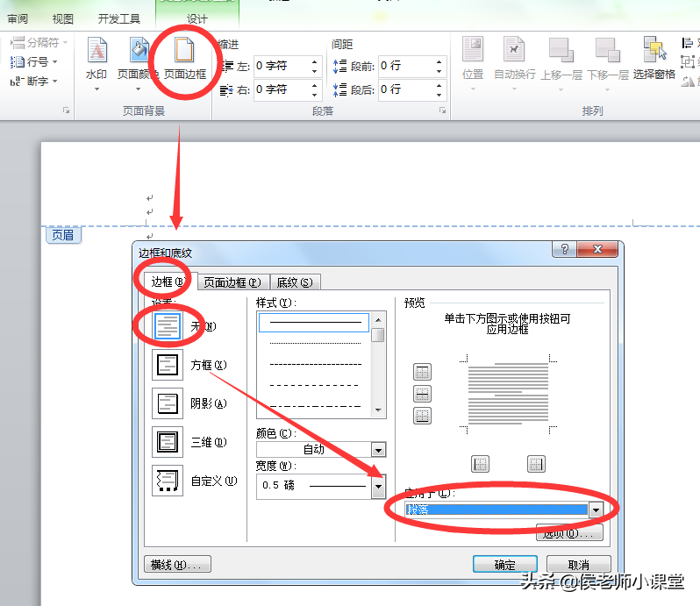Click the 页眉 header label
700x606 pixels.
63,235
